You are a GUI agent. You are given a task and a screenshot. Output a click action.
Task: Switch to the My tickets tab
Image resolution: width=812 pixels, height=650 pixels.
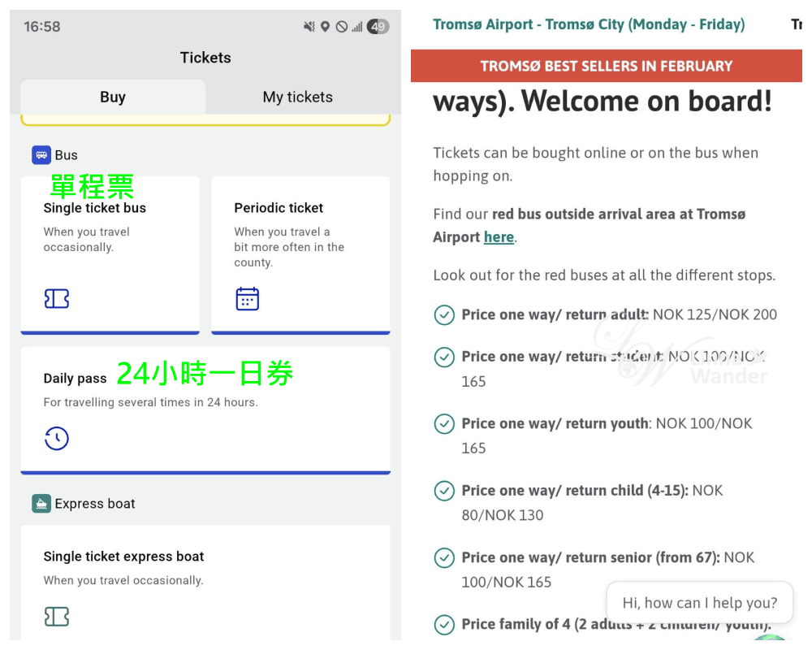298,97
